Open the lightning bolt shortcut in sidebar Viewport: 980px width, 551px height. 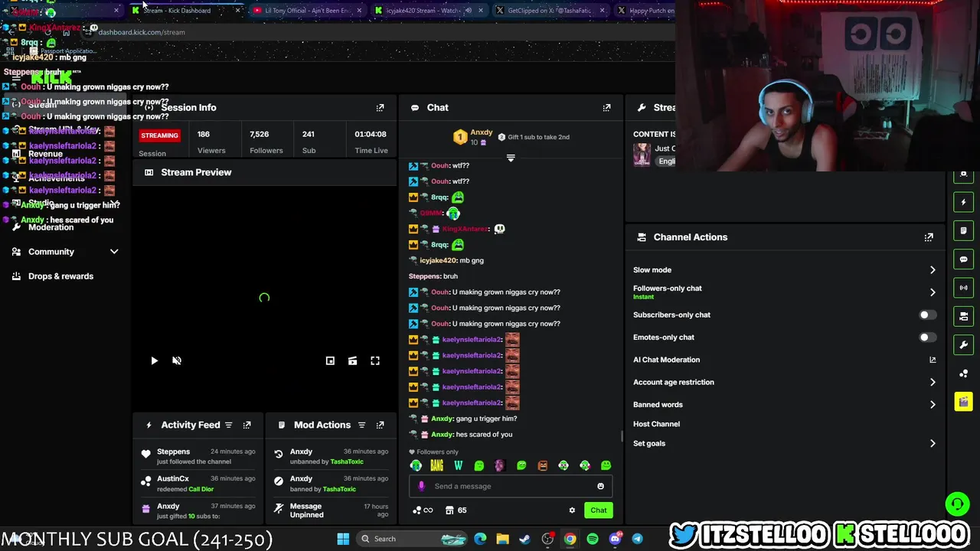(963, 202)
